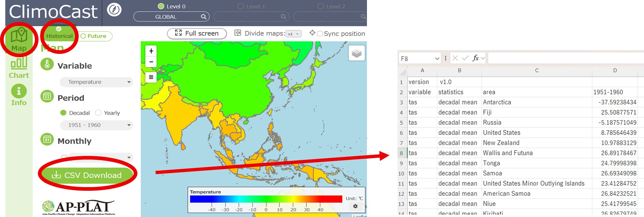This screenshot has width=644, height=217.
Task: Select the Decadal period option
Action: (x=63, y=113)
